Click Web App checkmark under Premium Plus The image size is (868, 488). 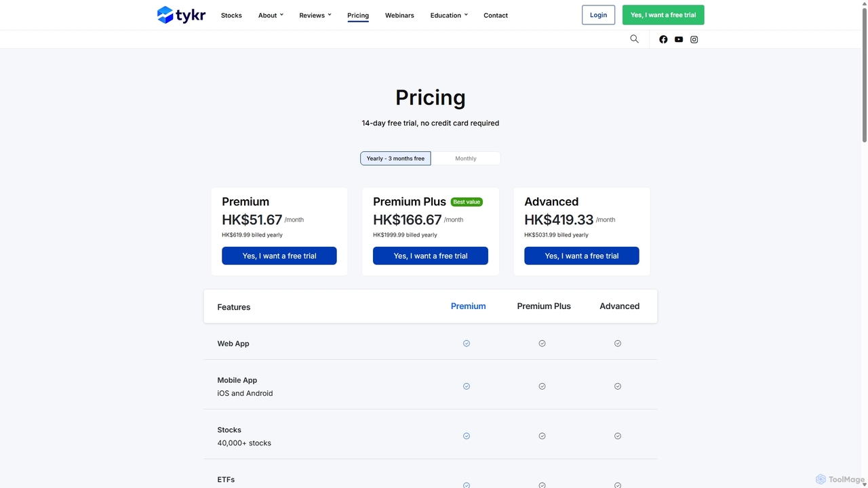tap(542, 344)
